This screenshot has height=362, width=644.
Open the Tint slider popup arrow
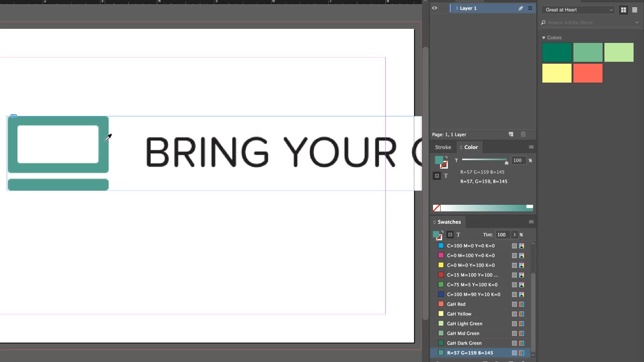pos(515,235)
